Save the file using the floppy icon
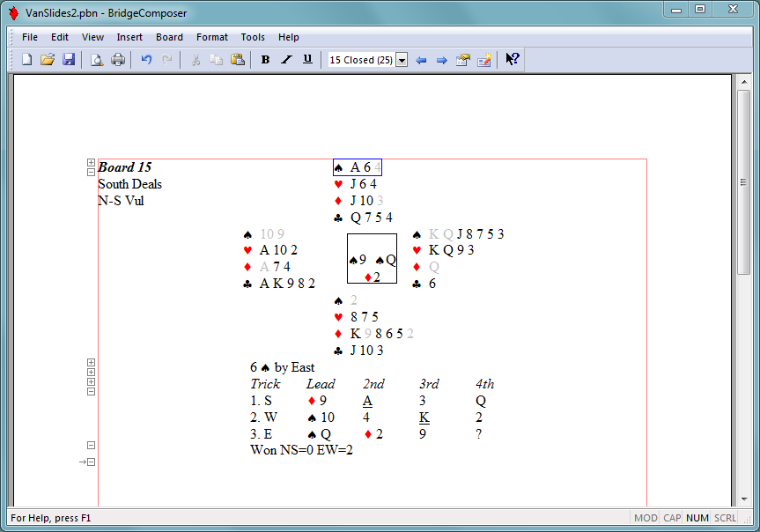Screen dimensions: 760x532 click(69, 60)
